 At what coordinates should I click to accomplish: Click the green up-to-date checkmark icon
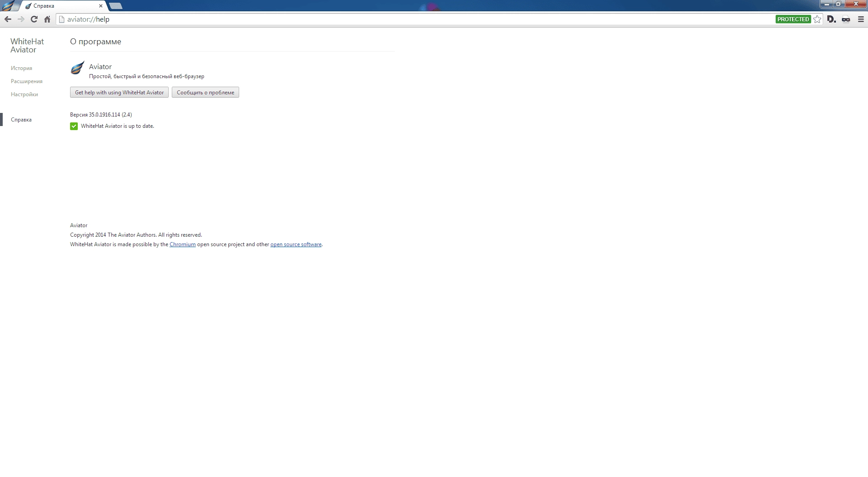pyautogui.click(x=74, y=126)
